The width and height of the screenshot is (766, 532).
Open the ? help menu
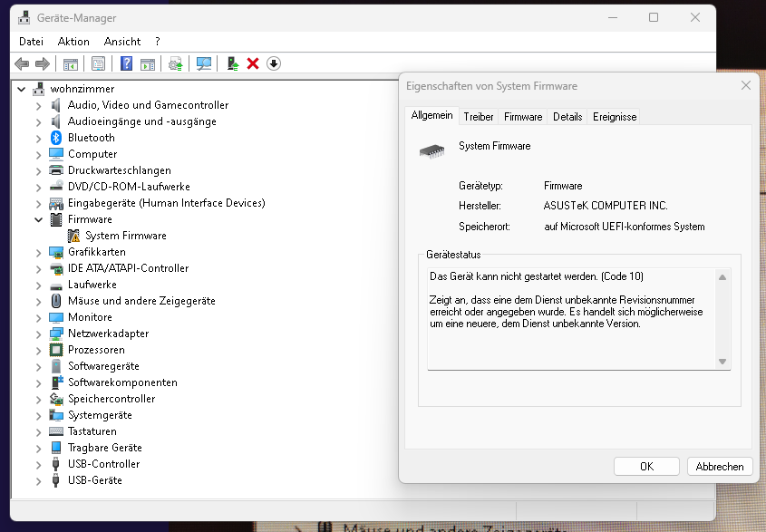click(158, 42)
